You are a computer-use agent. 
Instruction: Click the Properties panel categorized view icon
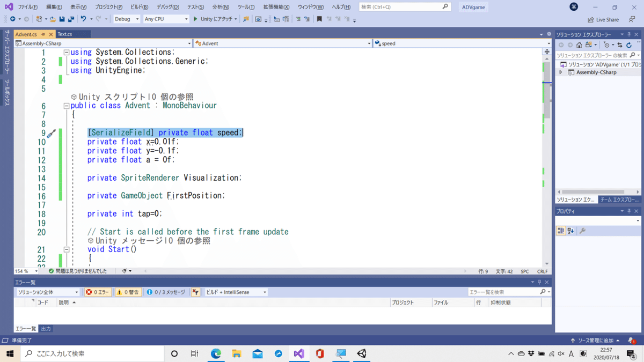click(561, 231)
